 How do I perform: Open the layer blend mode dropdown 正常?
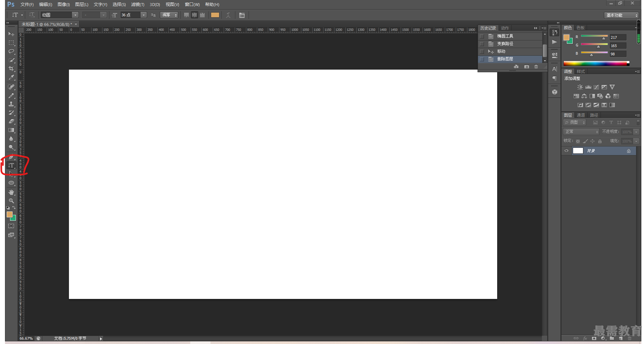click(581, 132)
